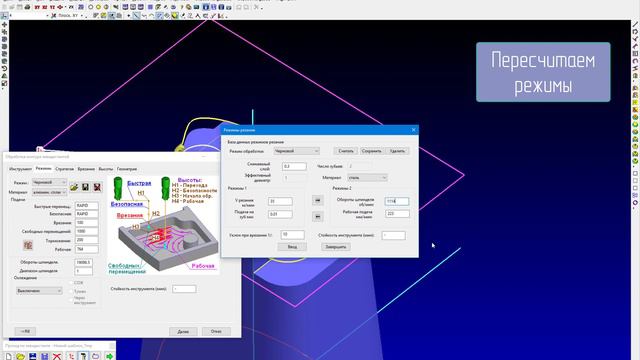Click the Свободных перемещений feed field

(x=87, y=231)
